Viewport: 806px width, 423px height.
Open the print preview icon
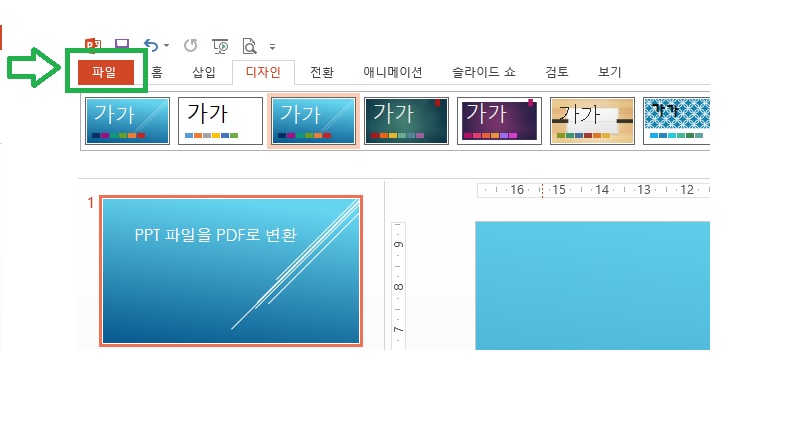coord(249,46)
